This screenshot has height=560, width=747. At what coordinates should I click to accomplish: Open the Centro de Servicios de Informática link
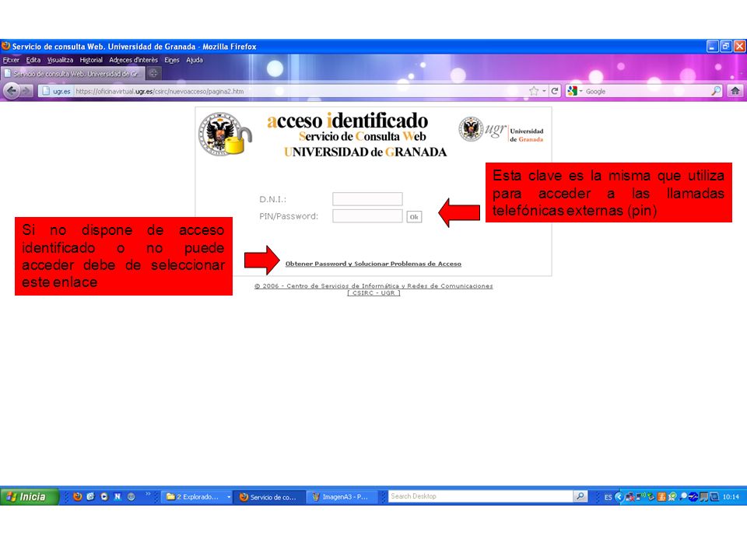[x=373, y=285]
